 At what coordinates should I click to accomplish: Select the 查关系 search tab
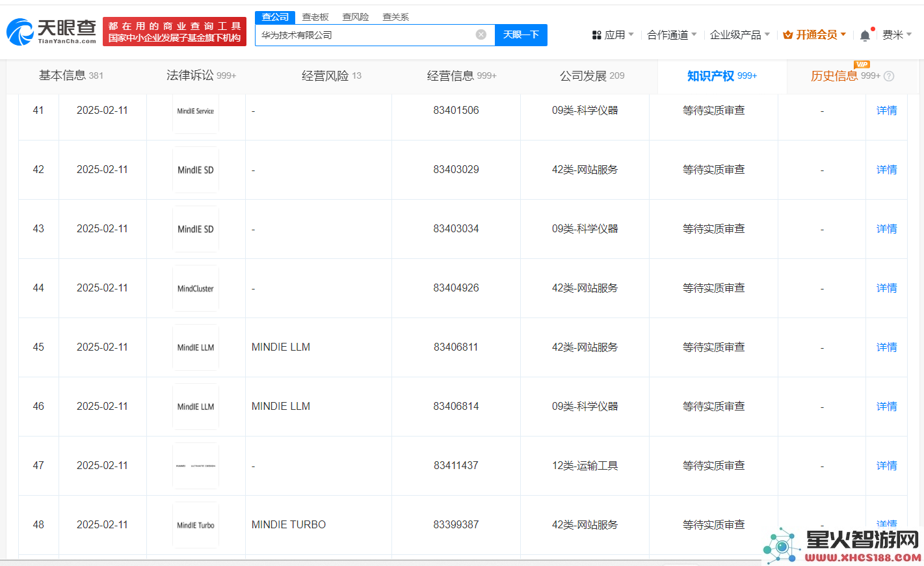pyautogui.click(x=396, y=17)
